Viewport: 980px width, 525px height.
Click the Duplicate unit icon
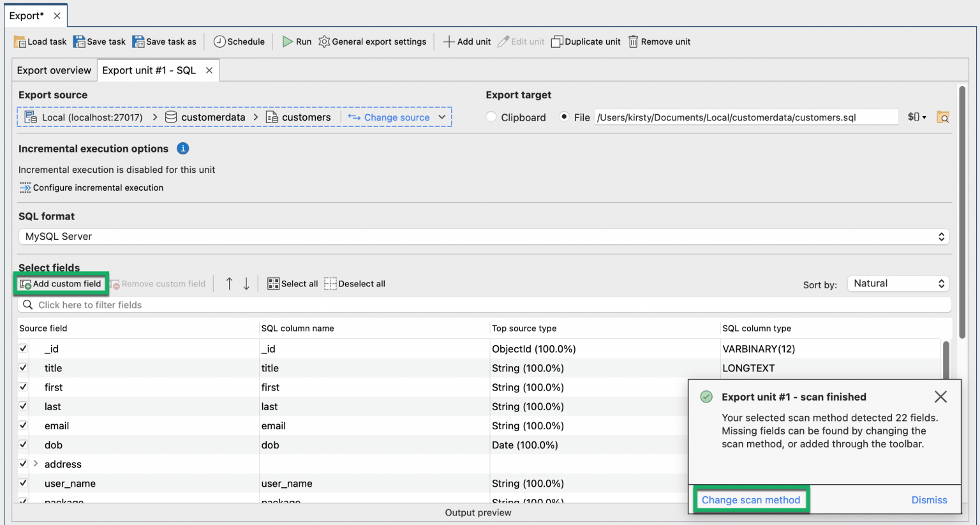point(557,42)
